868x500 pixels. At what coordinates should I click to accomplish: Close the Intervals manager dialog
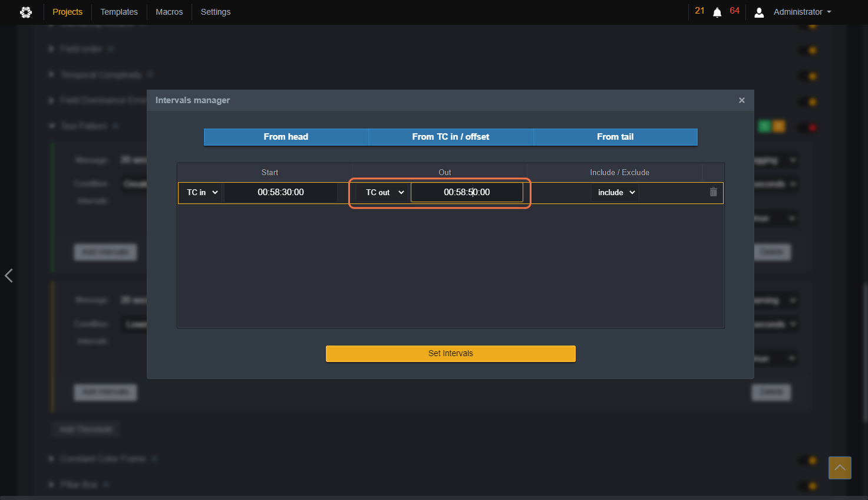click(742, 100)
